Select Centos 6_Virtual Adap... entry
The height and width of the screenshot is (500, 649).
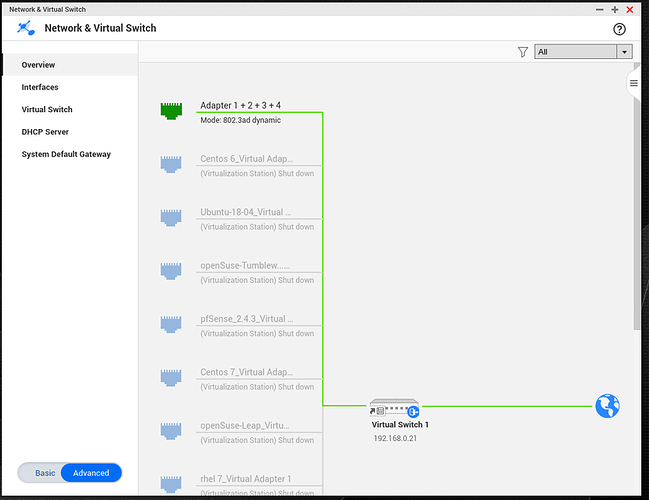point(246,159)
